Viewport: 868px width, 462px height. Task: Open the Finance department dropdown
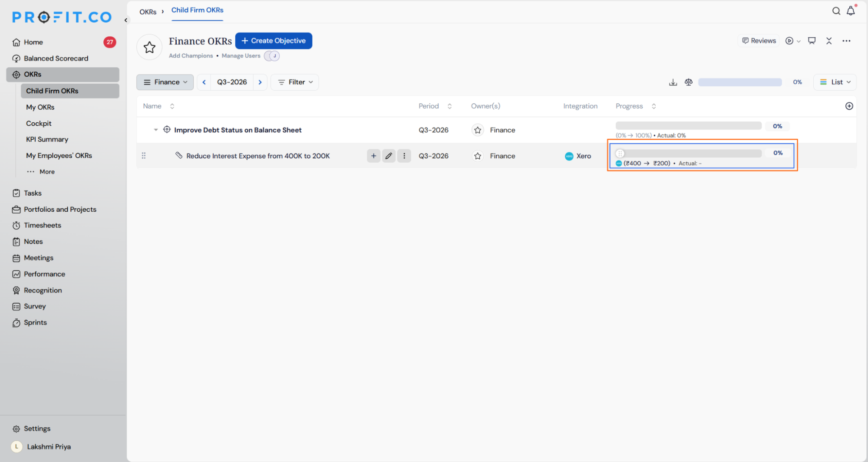click(x=165, y=82)
